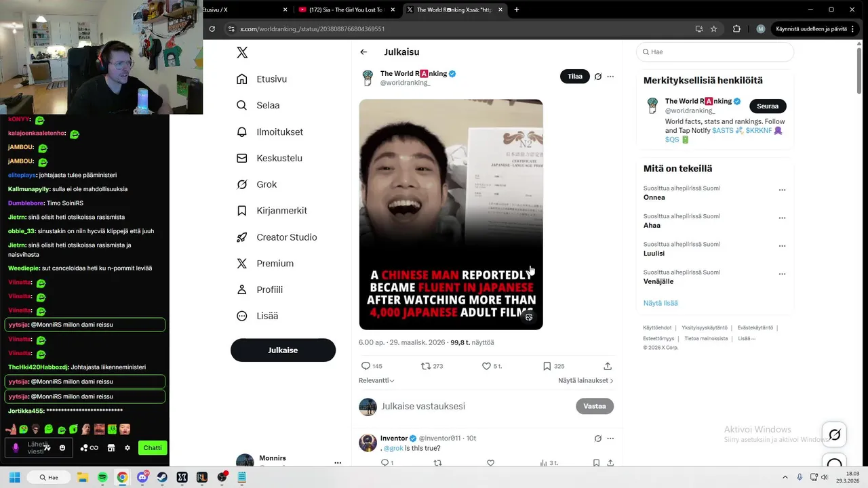This screenshot has height=488, width=868.
Task: Open trending topic Ahaa
Action: click(652, 226)
